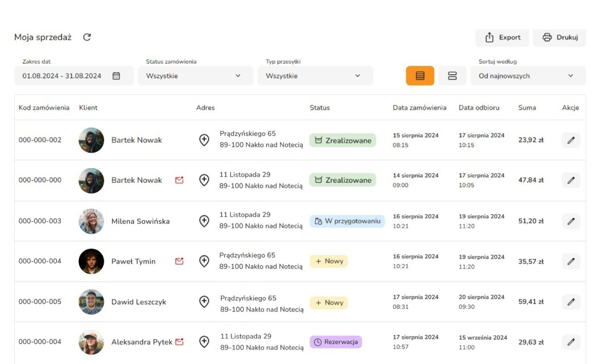Image resolution: width=599 pixels, height=364 pixels.
Task: Click Milena Sowińska's avatar photo
Action: (x=91, y=221)
